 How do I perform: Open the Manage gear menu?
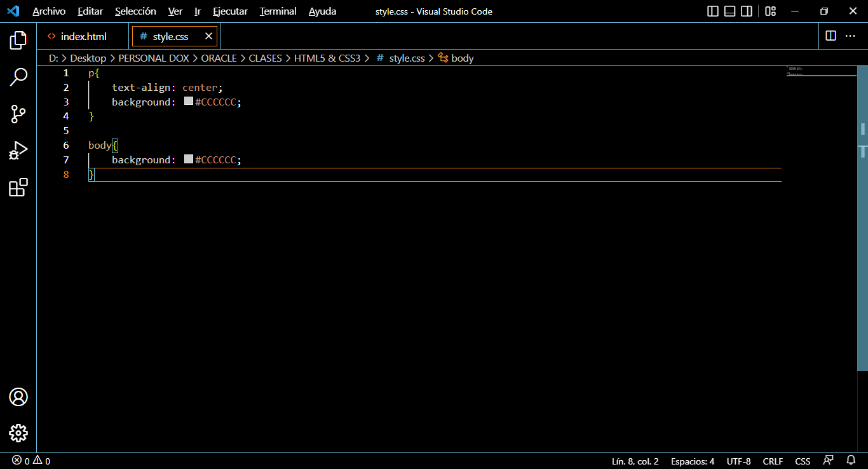point(18,433)
